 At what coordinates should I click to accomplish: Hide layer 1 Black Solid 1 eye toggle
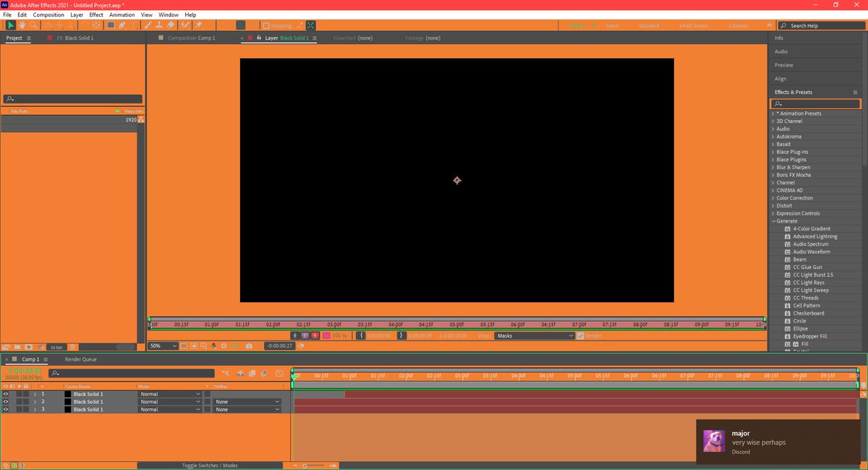[6, 394]
